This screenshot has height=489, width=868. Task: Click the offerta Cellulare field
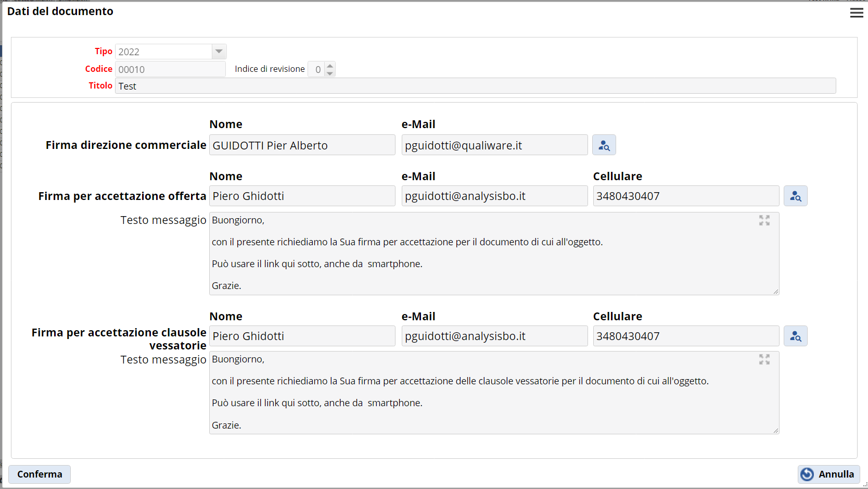685,196
